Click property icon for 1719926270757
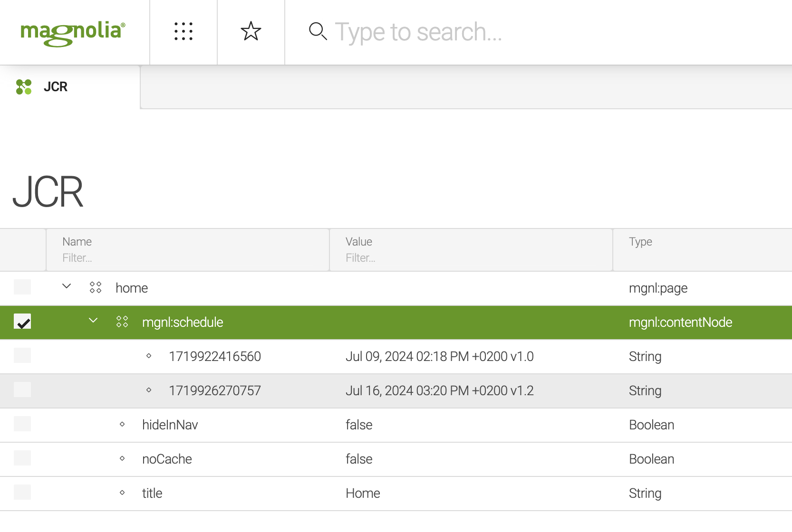The image size is (792, 532). [149, 390]
